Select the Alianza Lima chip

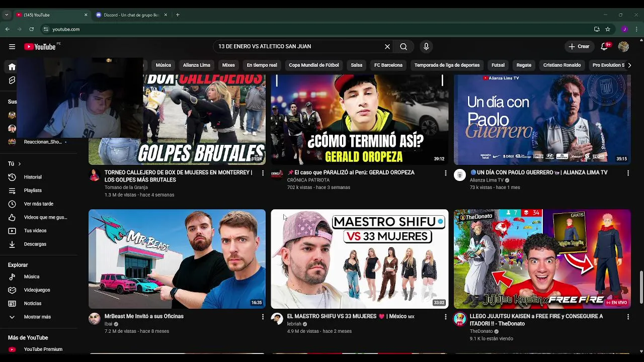tap(197, 65)
